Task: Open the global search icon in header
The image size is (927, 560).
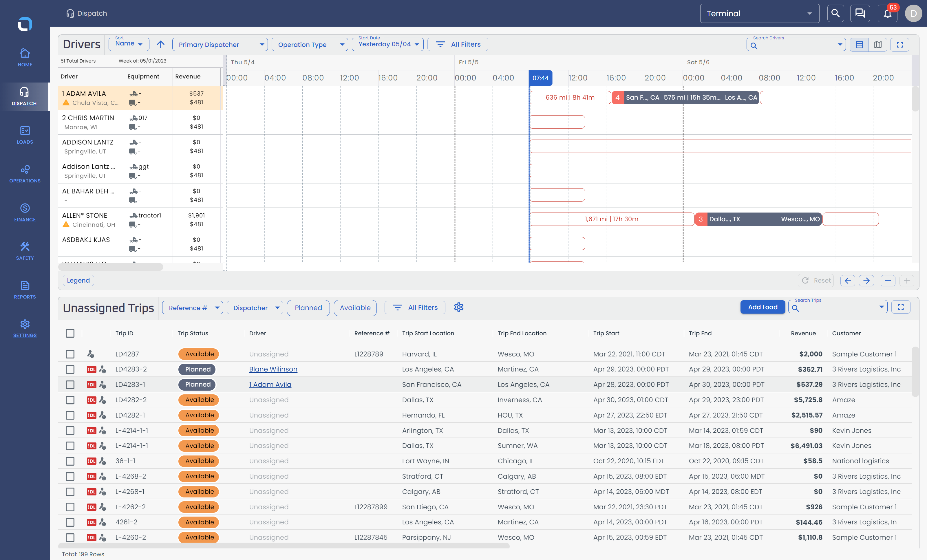Action: click(835, 14)
